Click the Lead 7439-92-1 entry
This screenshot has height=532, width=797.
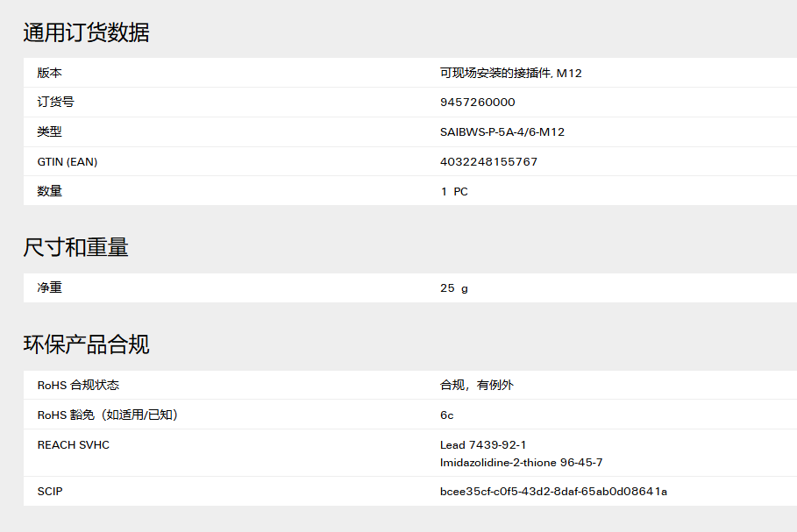click(x=483, y=445)
